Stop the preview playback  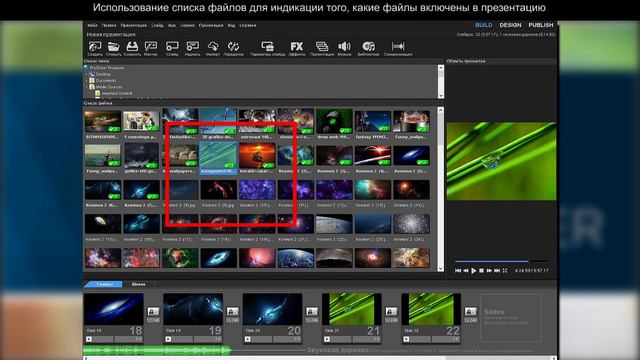click(481, 270)
